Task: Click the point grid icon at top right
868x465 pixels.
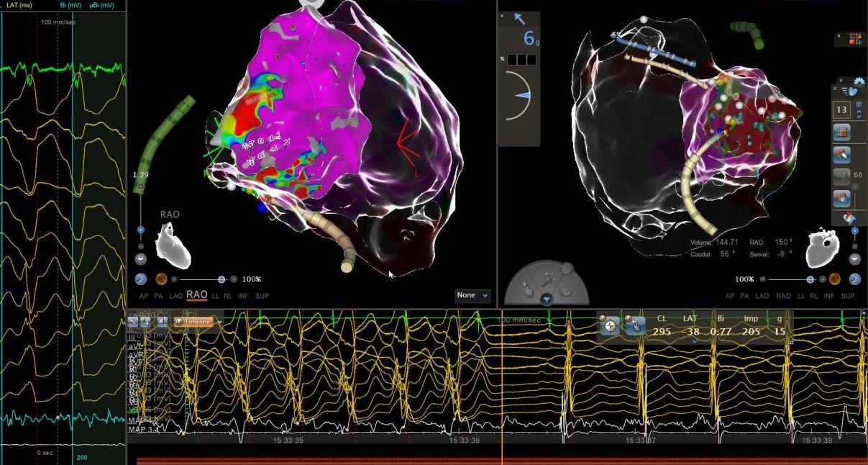Action: coord(855,38)
